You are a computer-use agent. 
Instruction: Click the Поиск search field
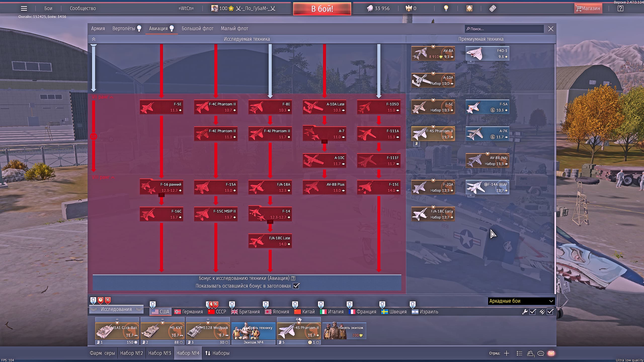click(504, 29)
